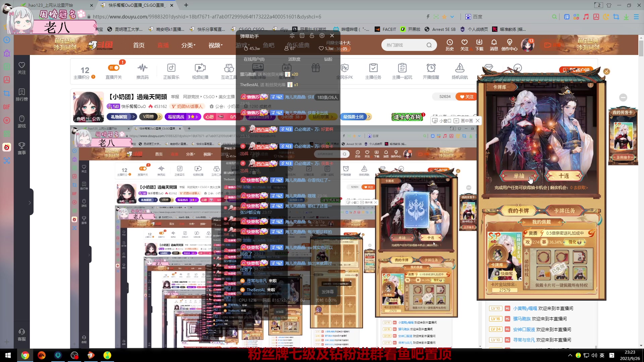This screenshot has width=644, height=362.
Task: Toggle the 弹幕助手 lock icon
Action: [312, 36]
